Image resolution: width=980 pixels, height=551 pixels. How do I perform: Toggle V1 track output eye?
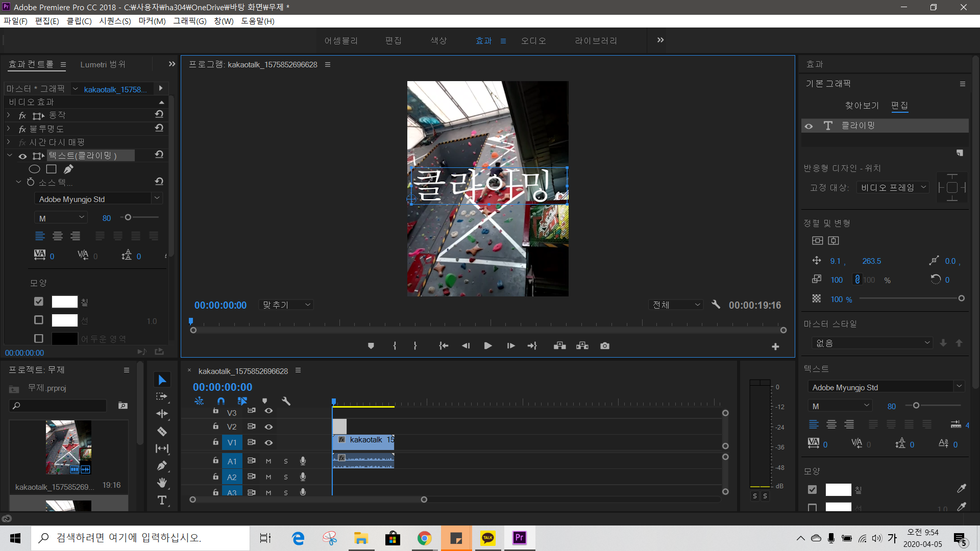268,442
